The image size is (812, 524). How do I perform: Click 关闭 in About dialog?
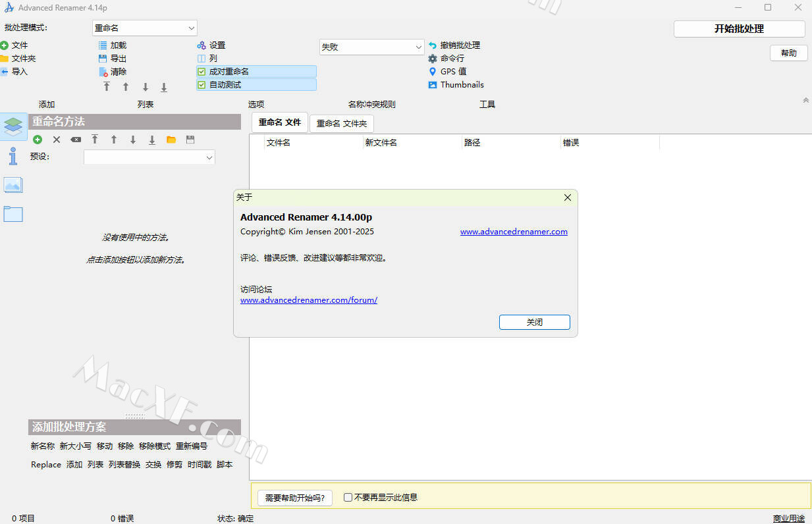535,323
